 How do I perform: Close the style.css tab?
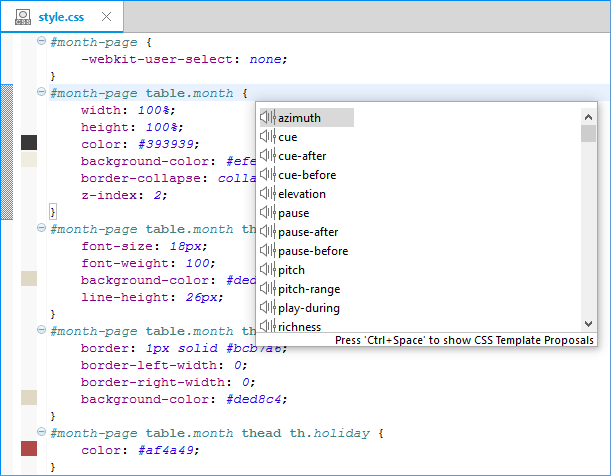click(x=107, y=17)
